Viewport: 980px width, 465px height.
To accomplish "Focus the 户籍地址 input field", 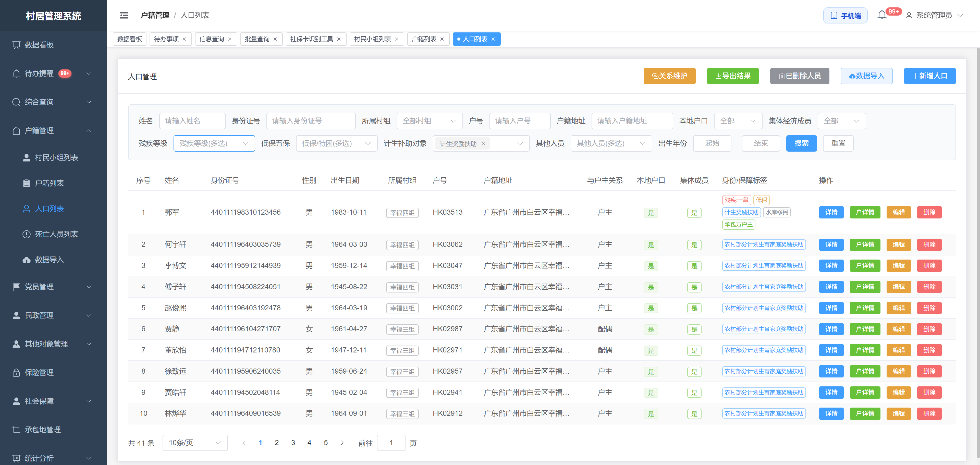I will [632, 121].
